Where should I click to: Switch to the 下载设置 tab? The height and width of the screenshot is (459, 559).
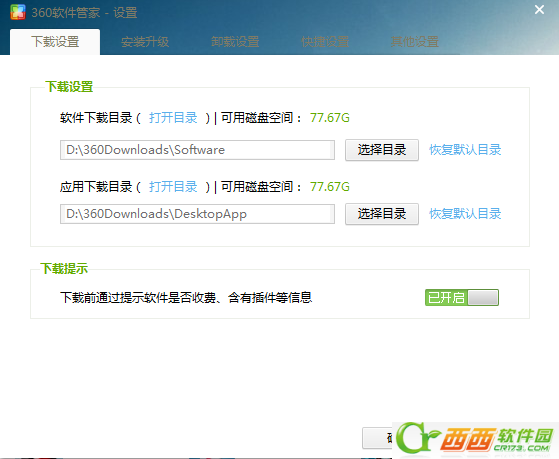55,42
